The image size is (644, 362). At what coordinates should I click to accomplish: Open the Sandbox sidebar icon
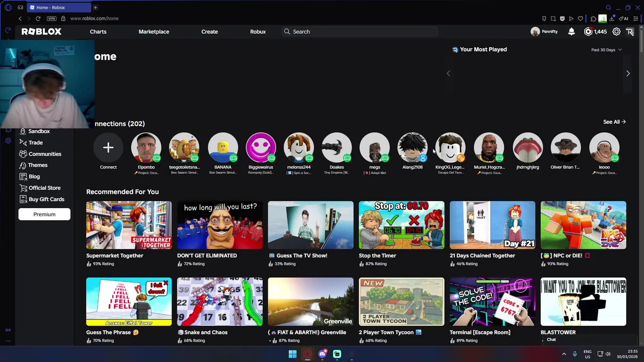point(23,131)
